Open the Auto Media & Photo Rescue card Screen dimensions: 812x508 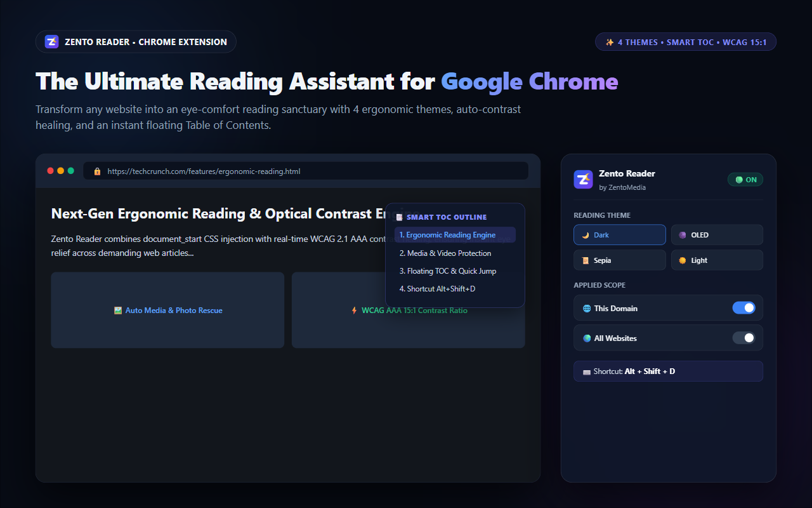coord(167,311)
